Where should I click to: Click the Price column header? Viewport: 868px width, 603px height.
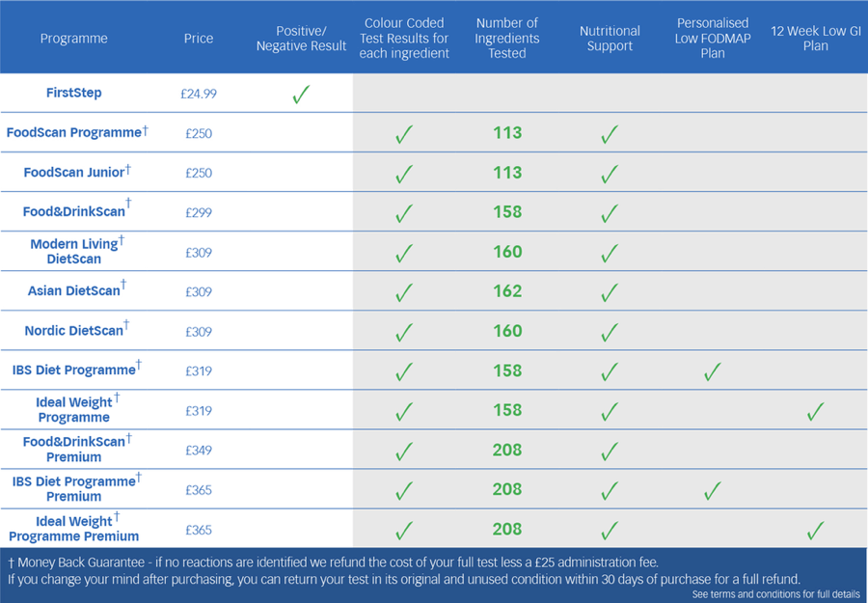(x=198, y=39)
